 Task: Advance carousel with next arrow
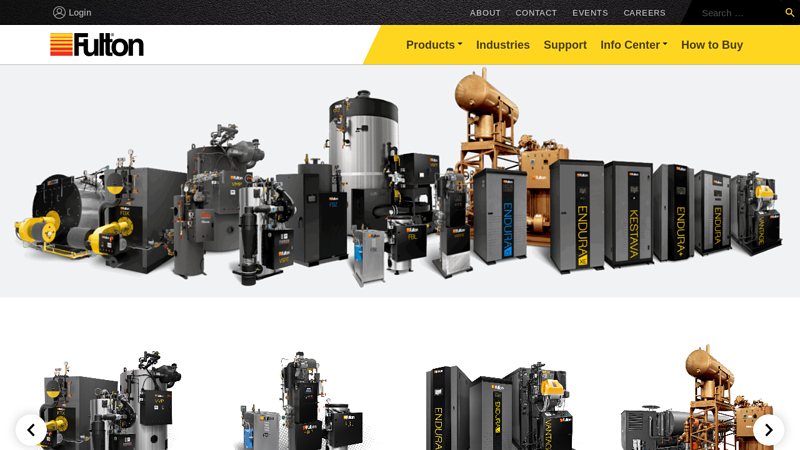tap(768, 430)
